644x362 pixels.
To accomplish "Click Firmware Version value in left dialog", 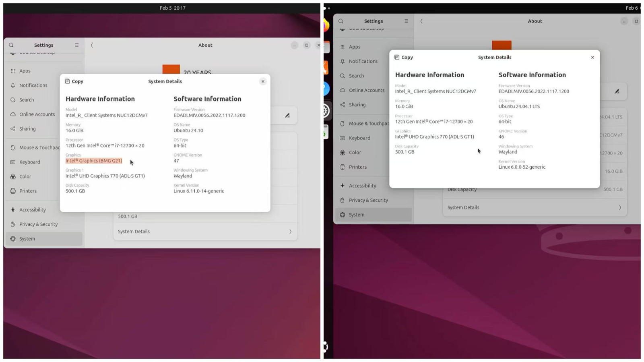I will [209, 115].
